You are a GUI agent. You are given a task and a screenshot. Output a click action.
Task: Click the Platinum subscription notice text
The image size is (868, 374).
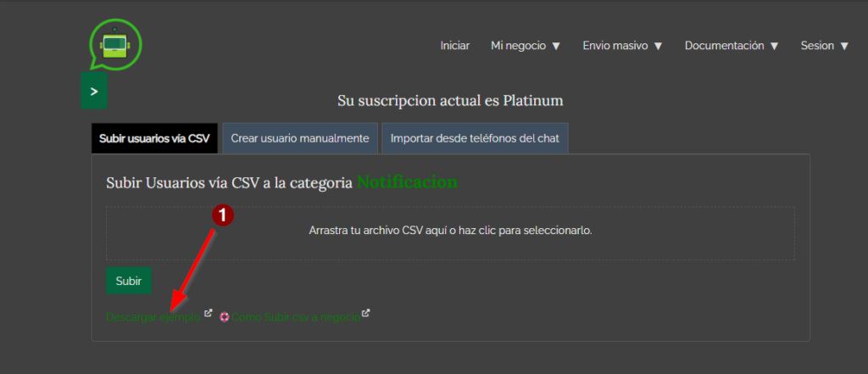click(450, 101)
